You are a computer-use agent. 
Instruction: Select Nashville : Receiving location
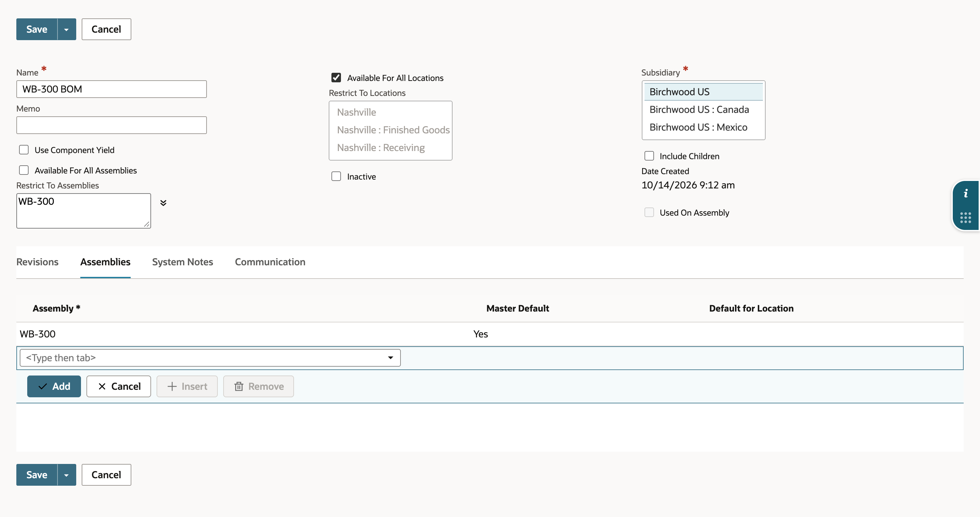pos(391,148)
